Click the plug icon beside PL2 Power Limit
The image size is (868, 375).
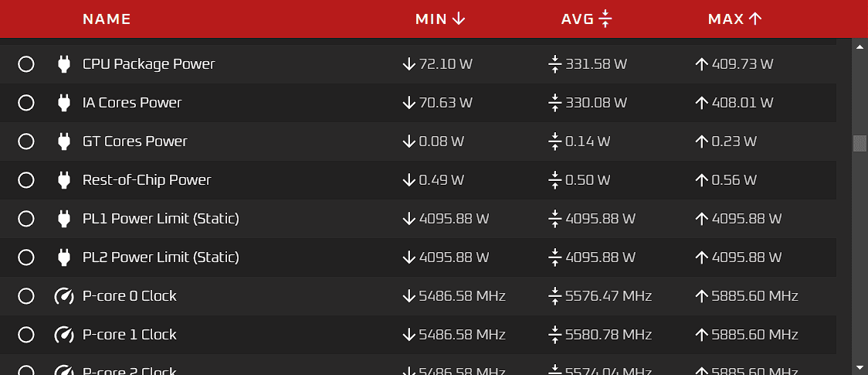point(64,257)
